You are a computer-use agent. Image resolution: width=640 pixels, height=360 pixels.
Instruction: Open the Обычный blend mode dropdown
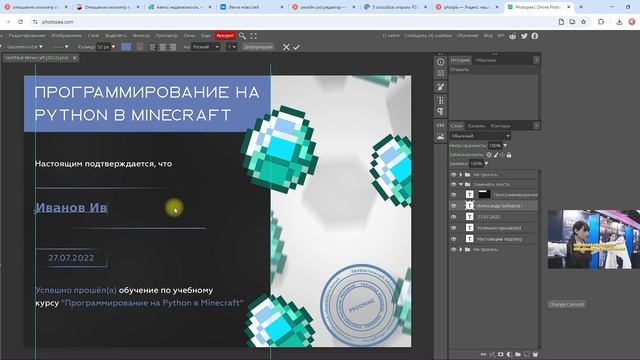click(480, 136)
